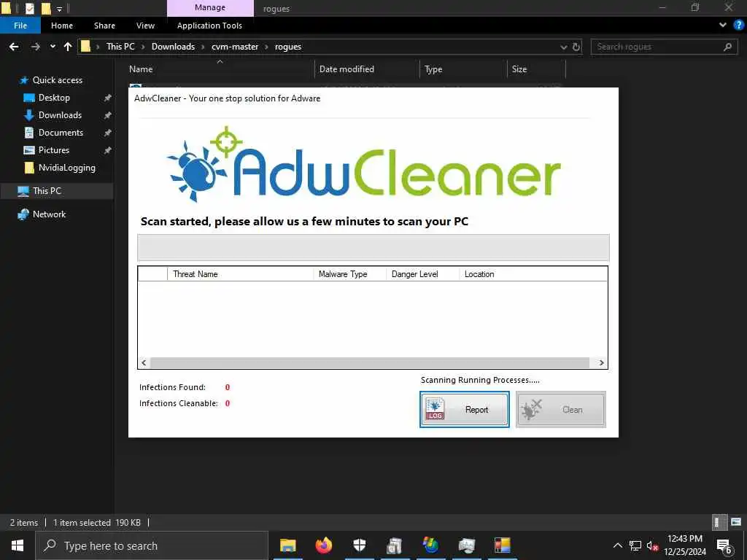Screen dimensions: 747x560
Task: Click Downloads in the address breadcrumb
Action: pyautogui.click(x=173, y=47)
